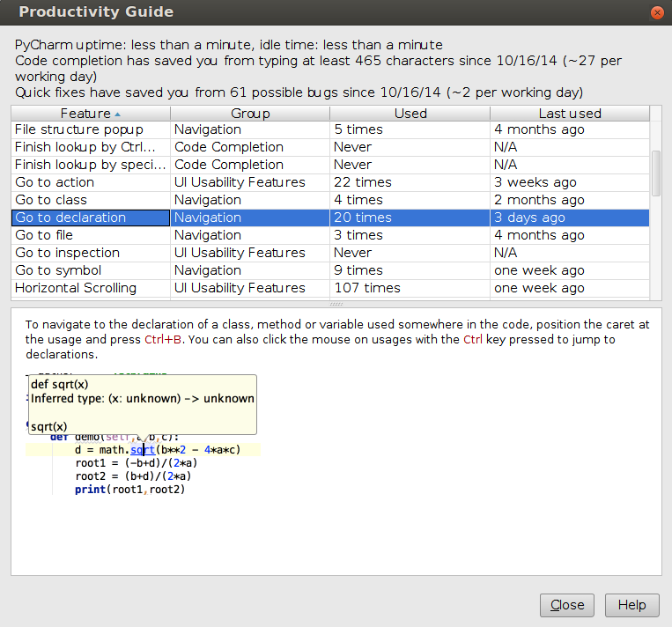Open Help for the Productivity Guide
Image resolution: width=672 pixels, height=627 pixels.
pos(631,605)
